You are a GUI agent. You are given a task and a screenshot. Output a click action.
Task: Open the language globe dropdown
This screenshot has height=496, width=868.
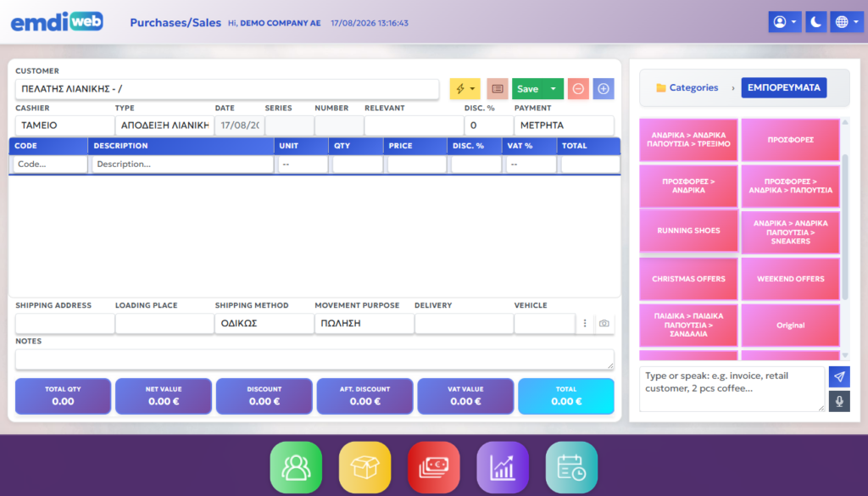point(847,22)
